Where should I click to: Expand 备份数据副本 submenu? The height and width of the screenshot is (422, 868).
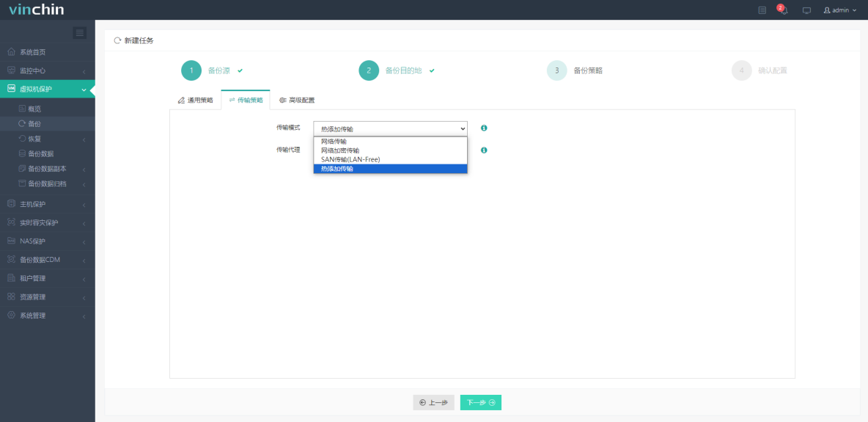click(x=48, y=169)
